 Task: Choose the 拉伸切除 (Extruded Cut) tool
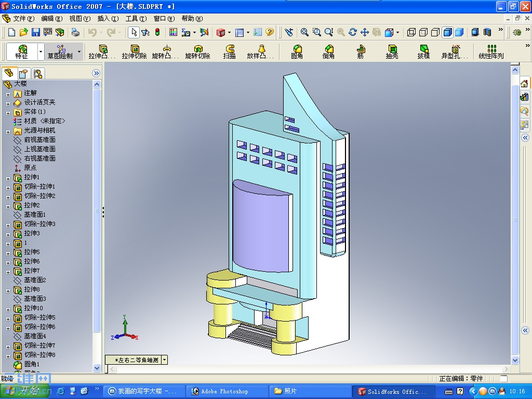135,52
